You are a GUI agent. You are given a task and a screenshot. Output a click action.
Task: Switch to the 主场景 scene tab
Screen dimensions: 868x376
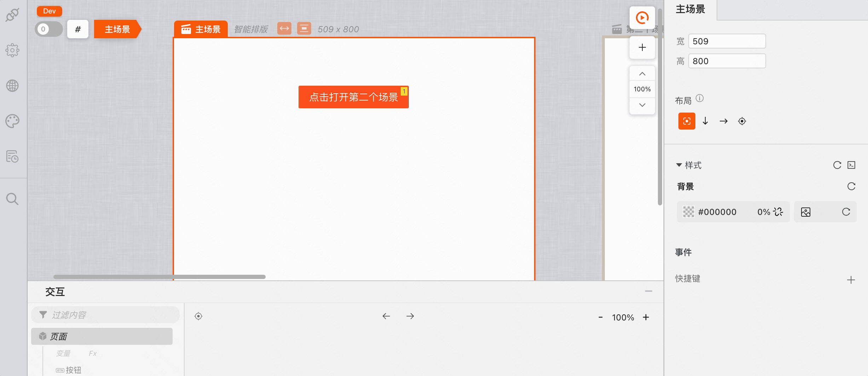click(x=201, y=29)
